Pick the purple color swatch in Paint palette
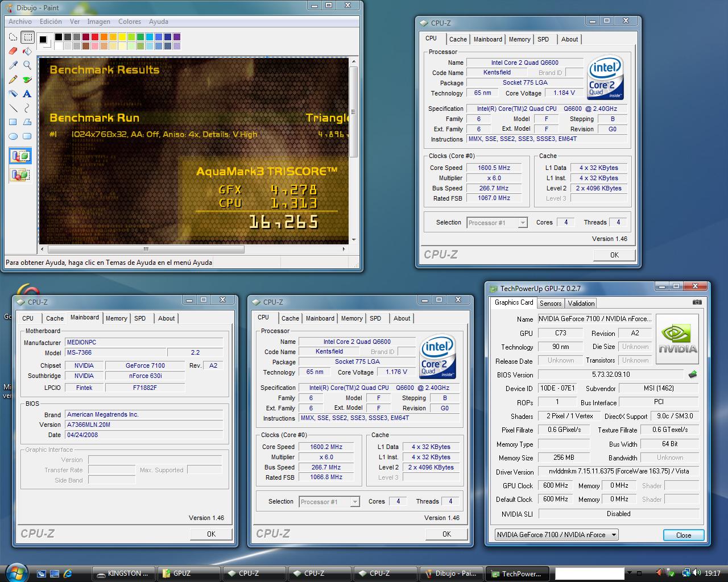The height and width of the screenshot is (582, 728). click(x=177, y=37)
